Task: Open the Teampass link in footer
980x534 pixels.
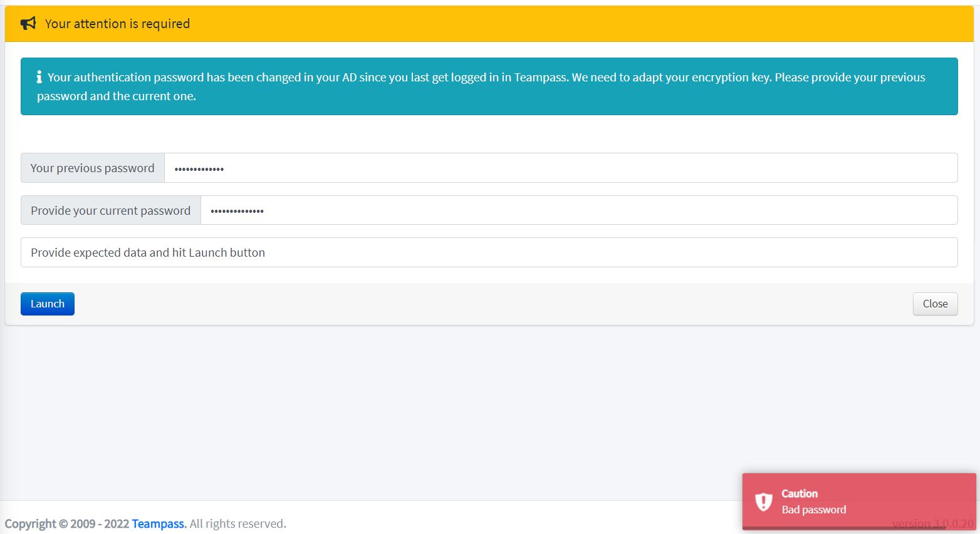Action: coord(158,523)
